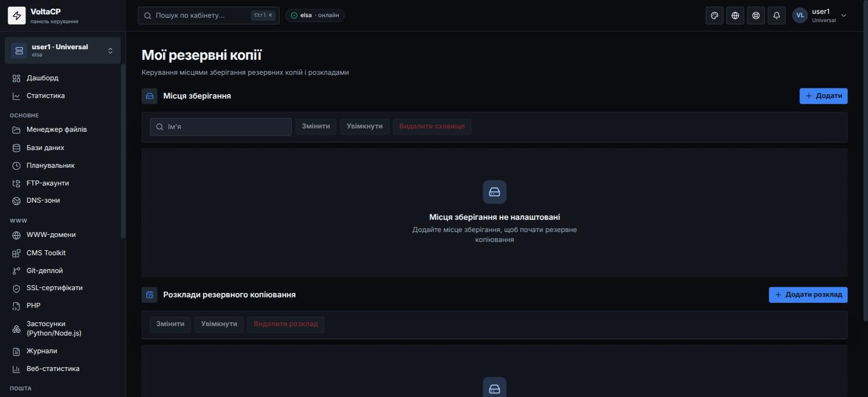Click the page vertical scrollbar
The width and height of the screenshot is (868, 397).
click(866, 161)
